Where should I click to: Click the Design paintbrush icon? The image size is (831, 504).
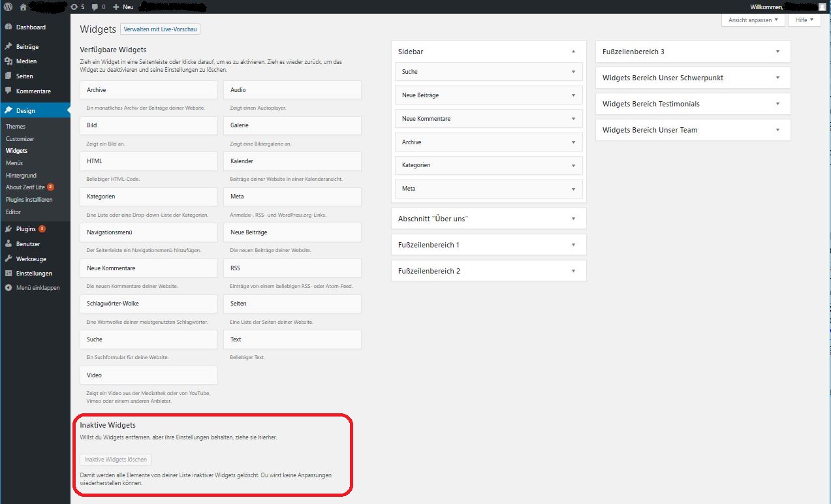click(x=8, y=111)
